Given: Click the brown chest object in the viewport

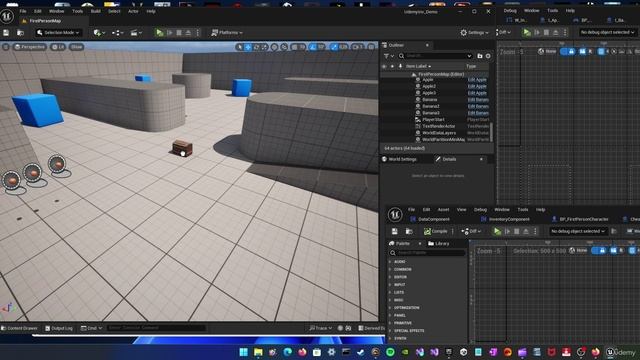Looking at the screenshot, I should click(x=182, y=148).
